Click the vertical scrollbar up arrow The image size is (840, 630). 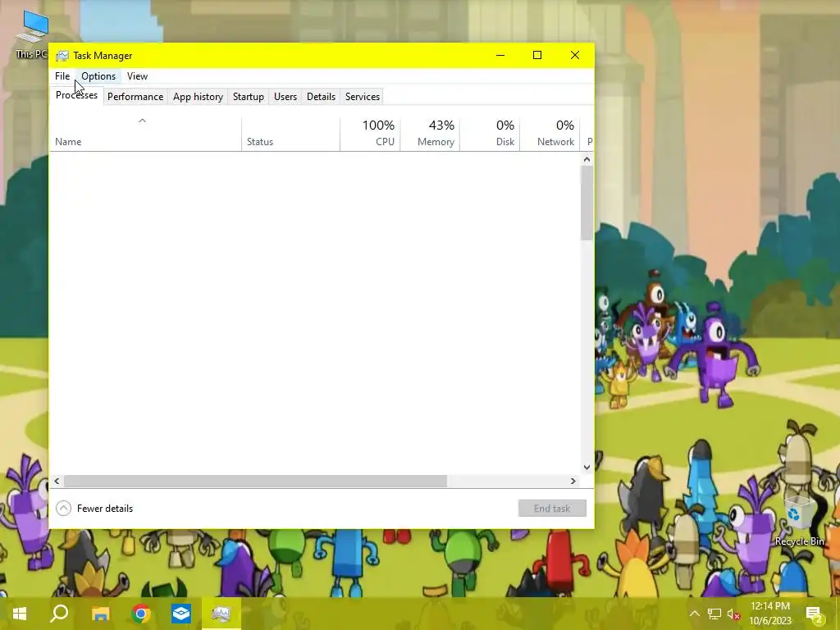[x=587, y=159]
